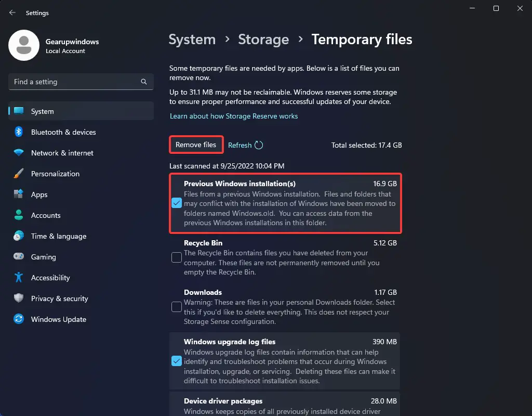This screenshot has width=532, height=416.
Task: Click the Gaming label in sidebar
Action: (44, 257)
